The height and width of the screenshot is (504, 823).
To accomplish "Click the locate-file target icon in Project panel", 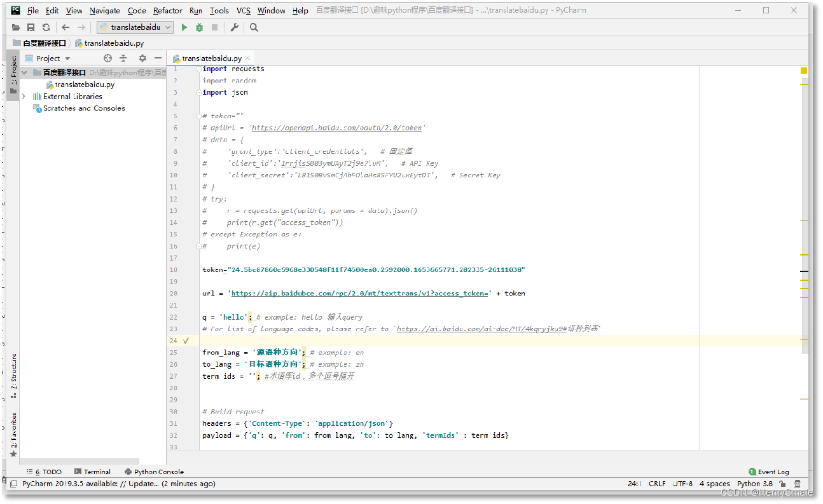I will pyautogui.click(x=107, y=58).
